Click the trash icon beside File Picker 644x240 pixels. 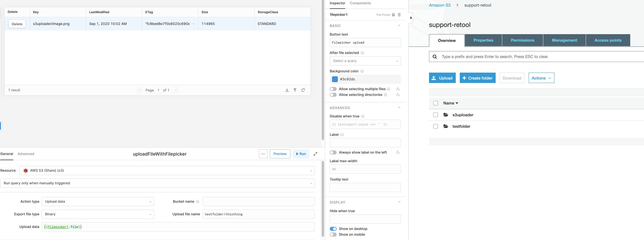[399, 15]
